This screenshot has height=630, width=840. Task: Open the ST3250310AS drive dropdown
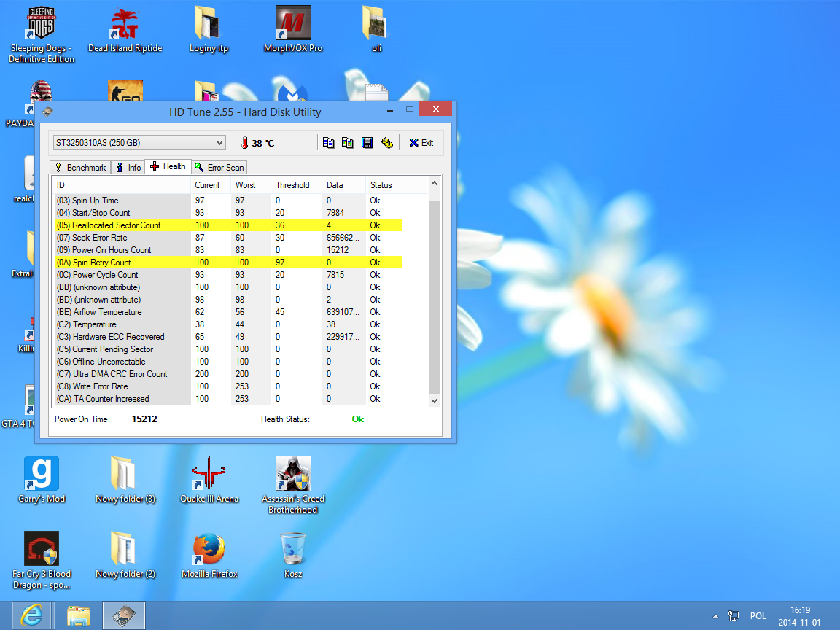139,142
